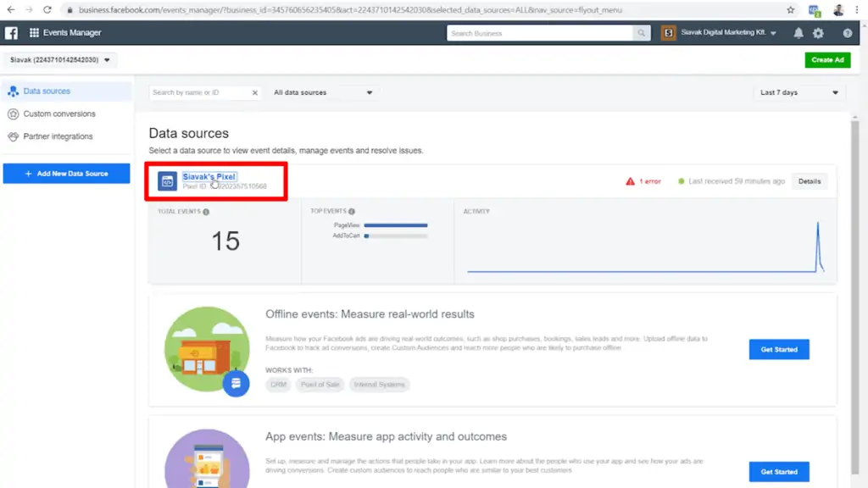Viewport: 868px width, 488px height.
Task: Open the Events Manager grid menu icon
Action: coord(34,33)
